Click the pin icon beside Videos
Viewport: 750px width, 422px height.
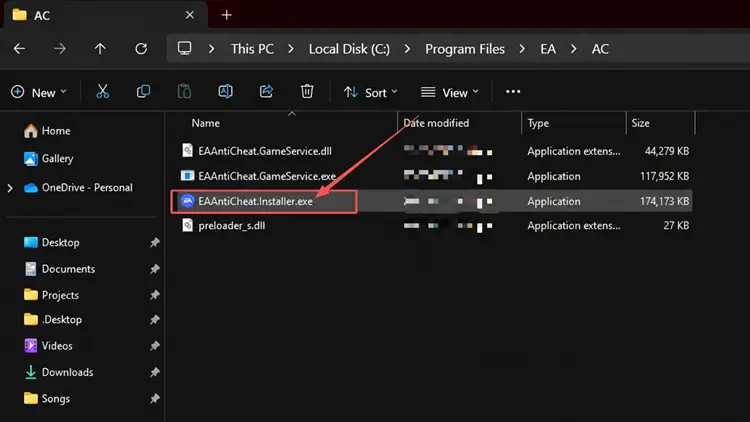[x=154, y=345]
